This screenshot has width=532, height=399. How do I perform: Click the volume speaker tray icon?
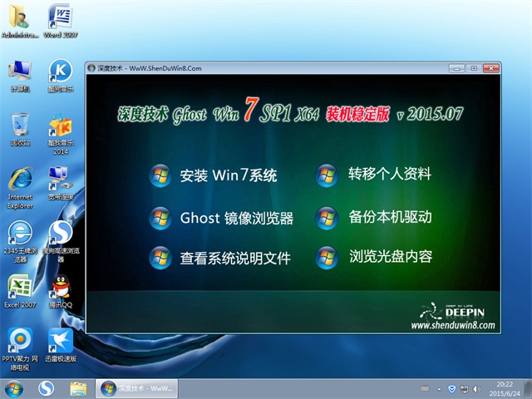[x=476, y=389]
